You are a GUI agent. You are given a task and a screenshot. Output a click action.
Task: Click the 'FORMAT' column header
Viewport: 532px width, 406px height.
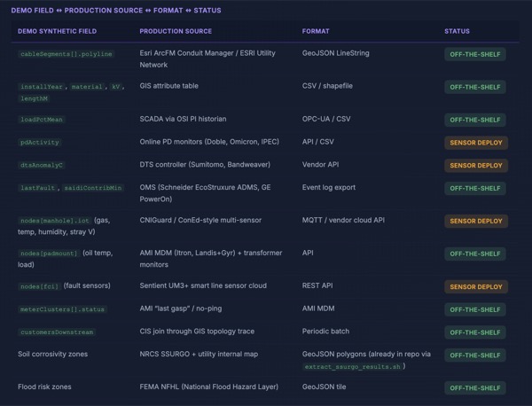(x=316, y=31)
